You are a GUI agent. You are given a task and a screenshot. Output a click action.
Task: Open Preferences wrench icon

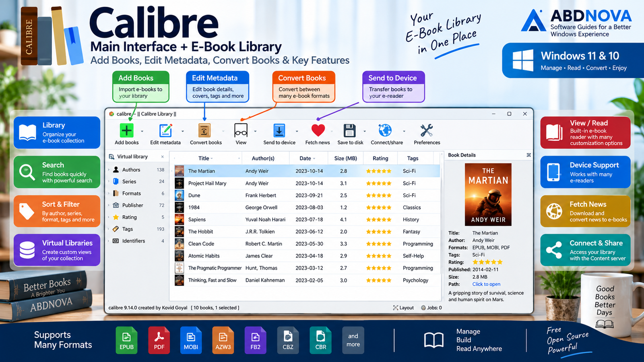pyautogui.click(x=427, y=130)
